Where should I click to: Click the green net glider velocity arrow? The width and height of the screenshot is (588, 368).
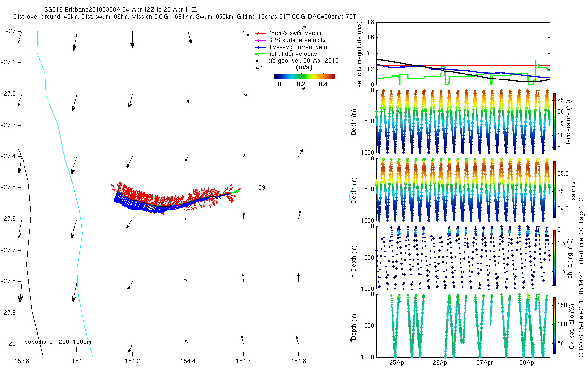(260, 54)
